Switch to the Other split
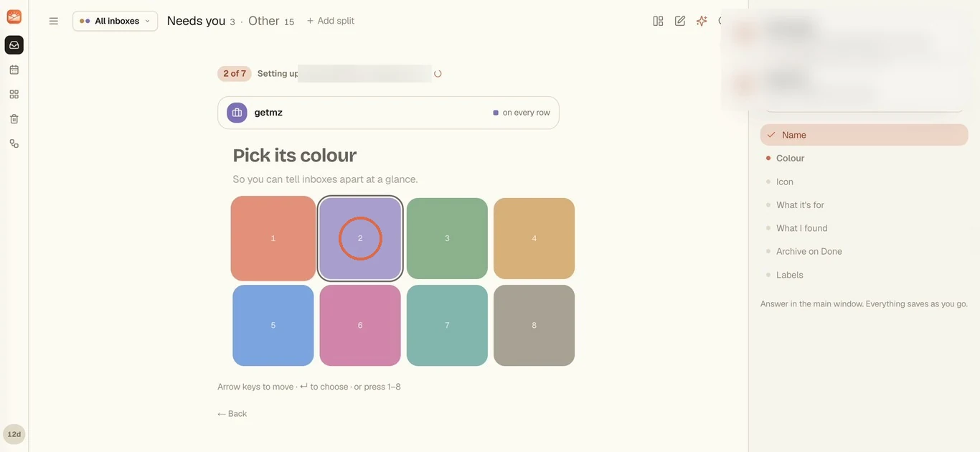Image resolution: width=980 pixels, height=452 pixels. click(x=271, y=21)
